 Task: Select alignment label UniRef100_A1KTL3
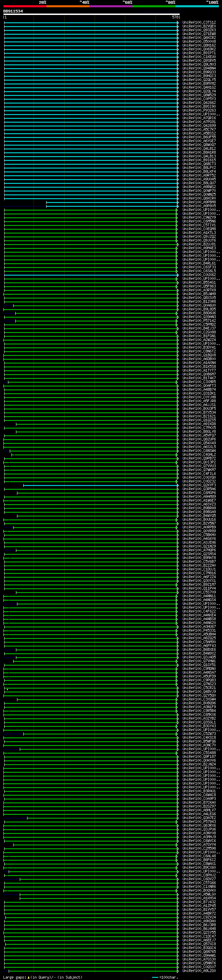(199, 233)
